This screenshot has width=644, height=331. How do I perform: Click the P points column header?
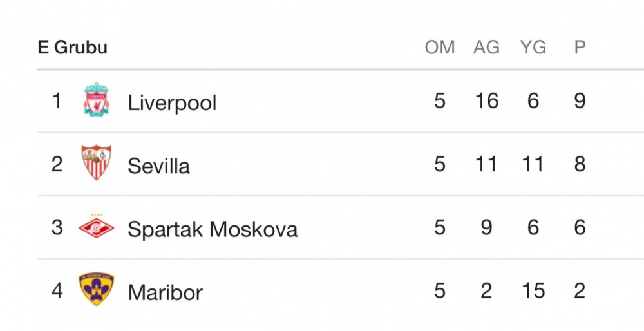(x=580, y=48)
